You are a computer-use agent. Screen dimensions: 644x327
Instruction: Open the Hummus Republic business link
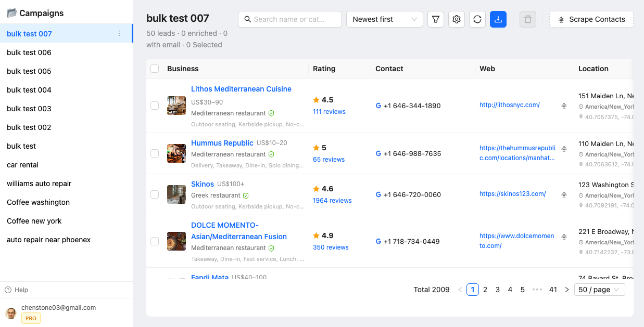222,143
